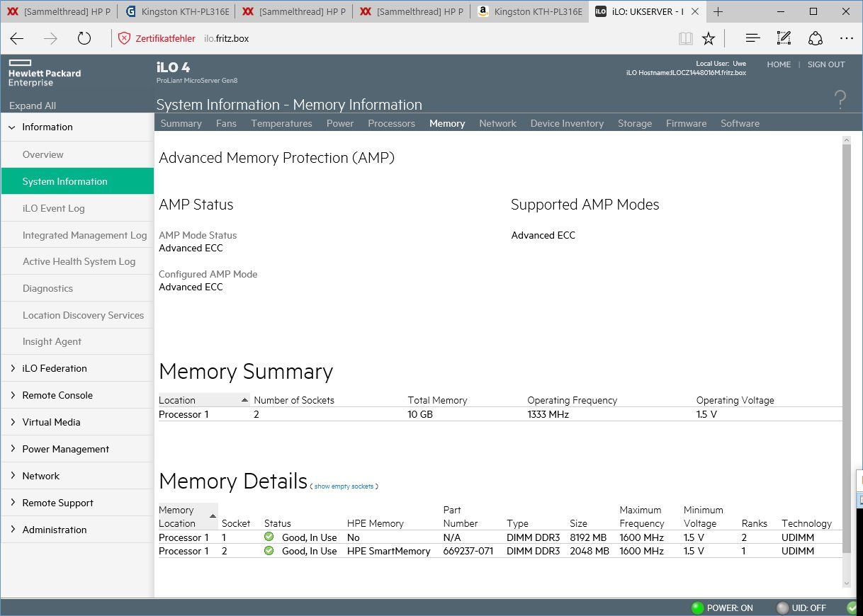Open the Firmware tab

686,123
